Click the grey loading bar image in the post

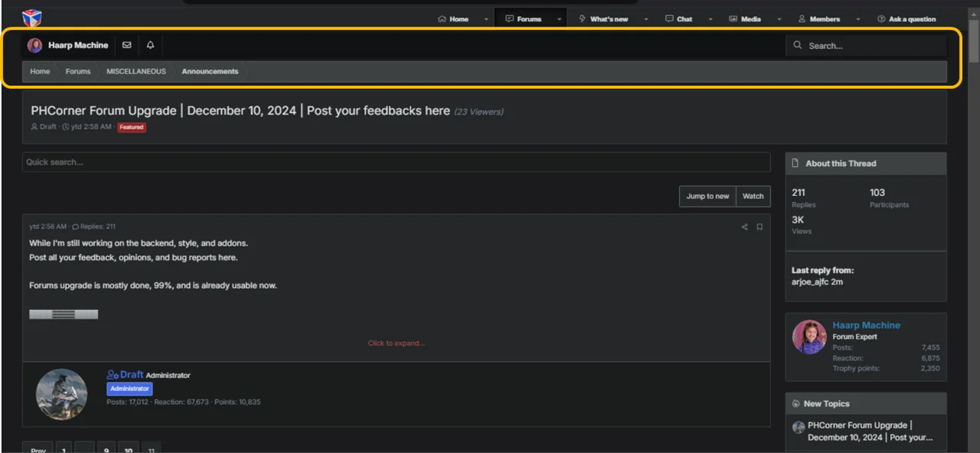64,314
